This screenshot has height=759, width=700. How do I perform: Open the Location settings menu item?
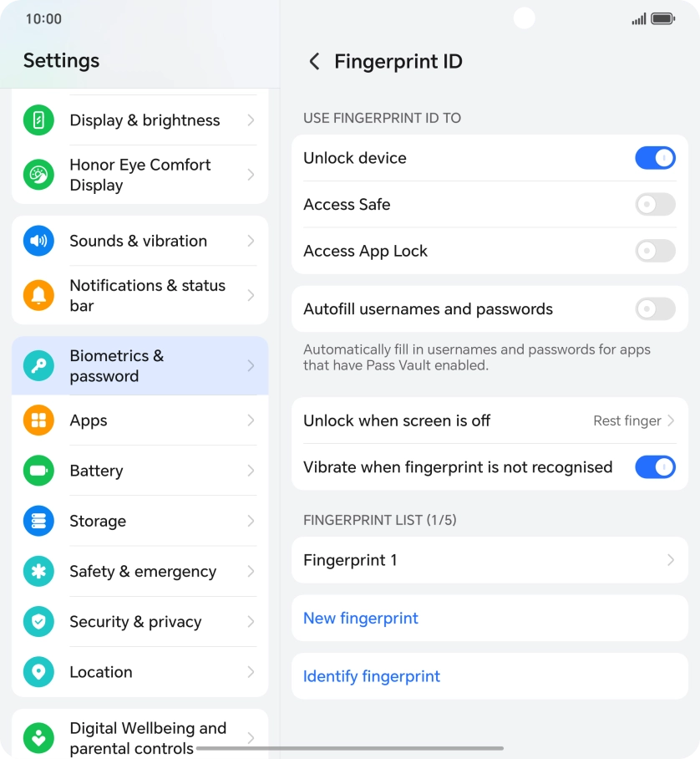pyautogui.click(x=139, y=671)
